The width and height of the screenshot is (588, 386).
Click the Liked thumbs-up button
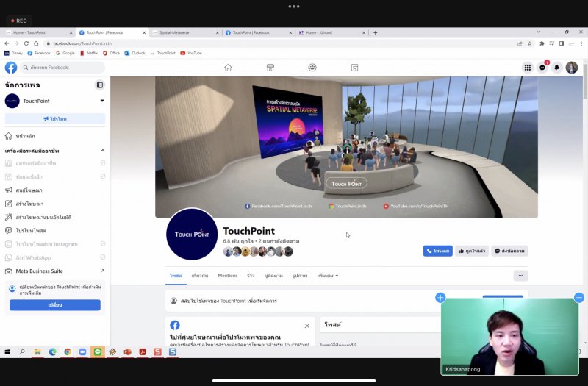[472, 251]
